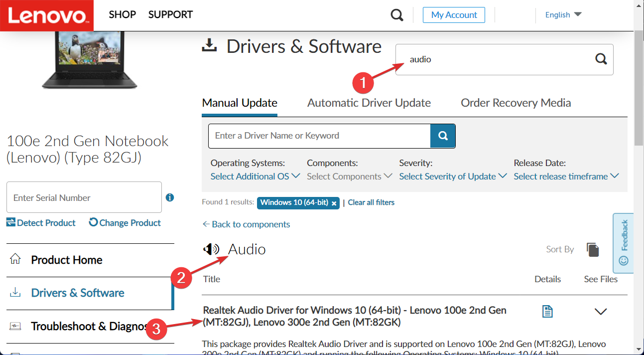Screen dimensions: 644x355
Task: Click Sort By label
Action: (560, 249)
